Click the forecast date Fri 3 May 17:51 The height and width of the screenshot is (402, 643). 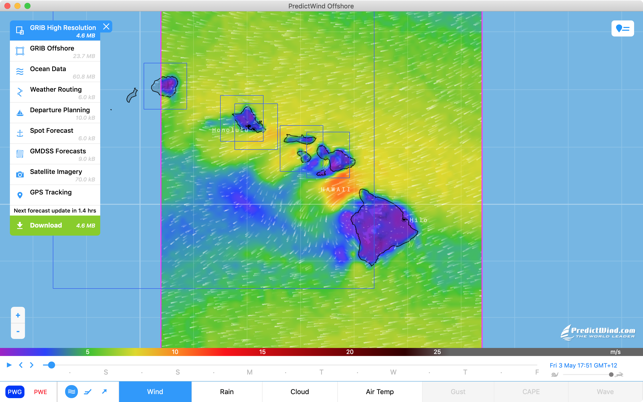pos(583,365)
